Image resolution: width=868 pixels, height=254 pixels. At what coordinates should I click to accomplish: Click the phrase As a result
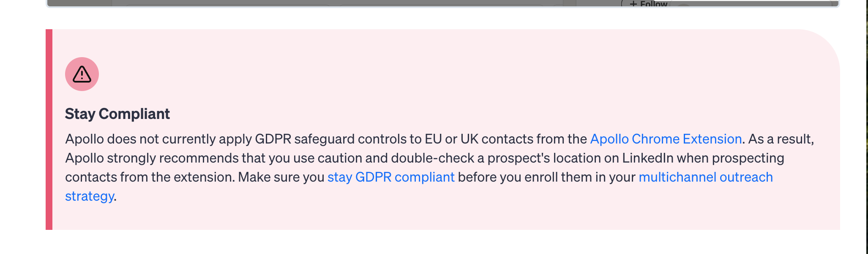coord(780,139)
